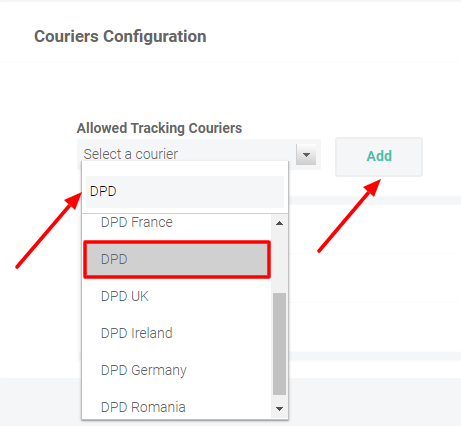The height and width of the screenshot is (426, 461).
Task: Click the scrollbar track above the thumb
Action: tap(280, 262)
